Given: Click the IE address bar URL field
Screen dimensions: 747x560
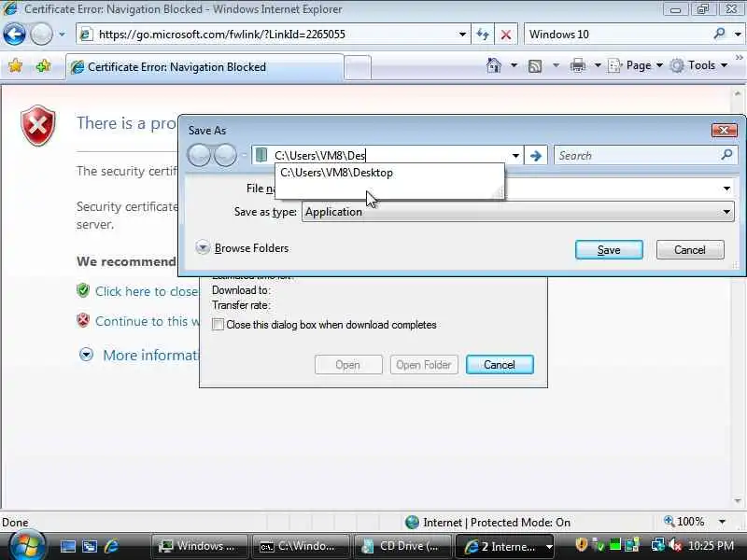Looking at the screenshot, I should click(x=274, y=35).
